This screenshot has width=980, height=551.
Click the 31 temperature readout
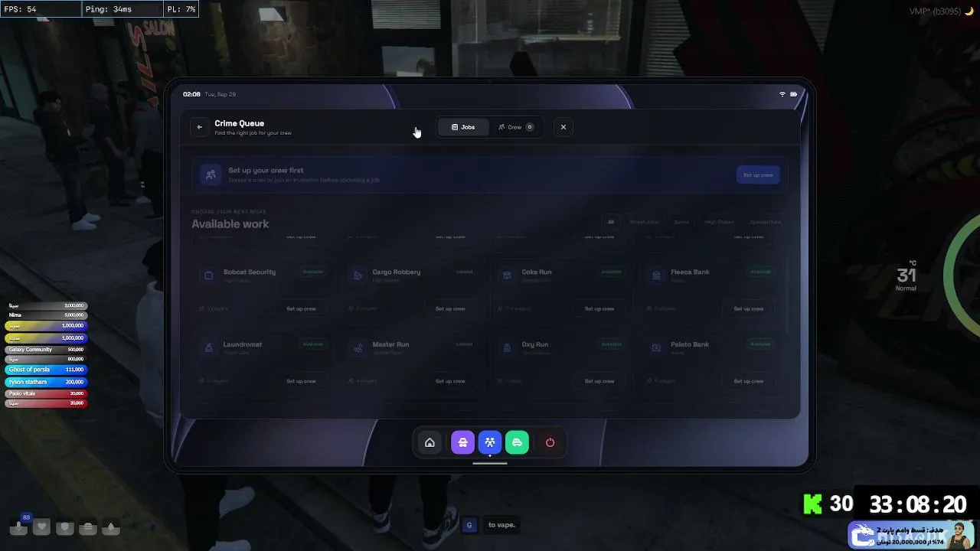coord(906,275)
